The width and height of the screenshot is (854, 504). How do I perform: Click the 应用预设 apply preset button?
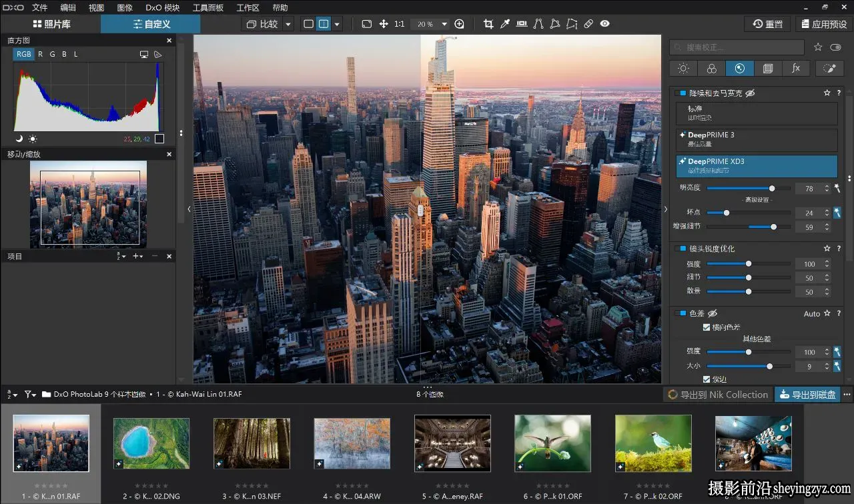[x=823, y=24]
